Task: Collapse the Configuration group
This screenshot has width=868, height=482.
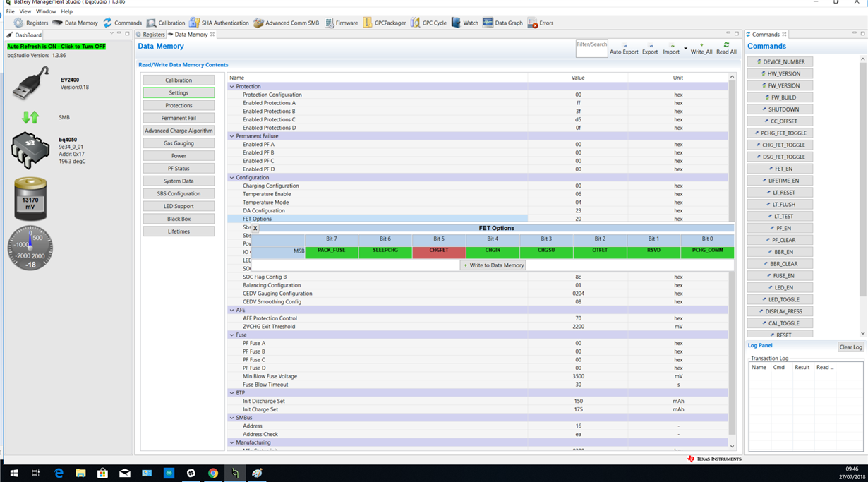Action: pos(231,178)
